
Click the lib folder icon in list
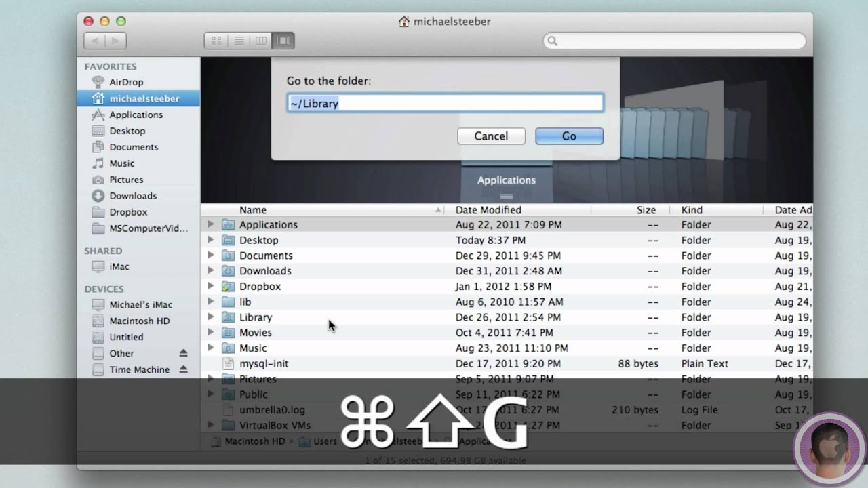[228, 302]
